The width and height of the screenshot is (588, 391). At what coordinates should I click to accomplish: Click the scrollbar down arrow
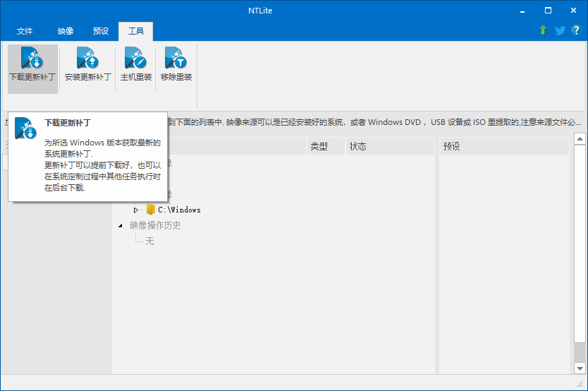pyautogui.click(x=580, y=368)
